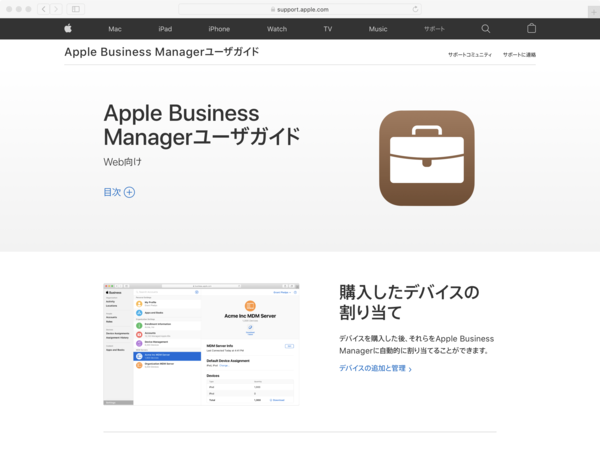Open the サポート menu item
This screenshot has width=600, height=450.
coord(434,29)
